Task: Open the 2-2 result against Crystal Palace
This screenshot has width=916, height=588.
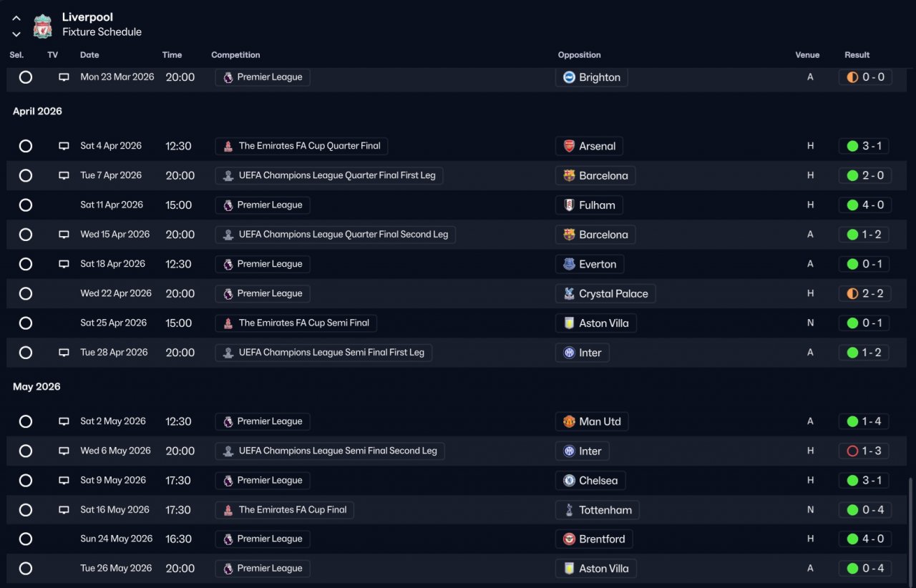Action: [x=865, y=294]
